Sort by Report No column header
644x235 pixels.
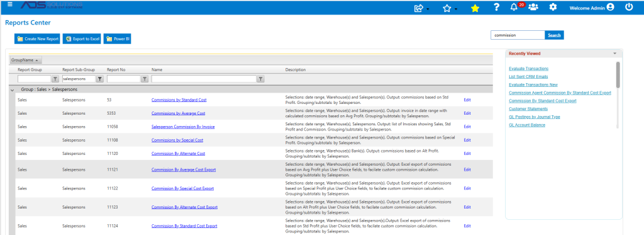116,69
